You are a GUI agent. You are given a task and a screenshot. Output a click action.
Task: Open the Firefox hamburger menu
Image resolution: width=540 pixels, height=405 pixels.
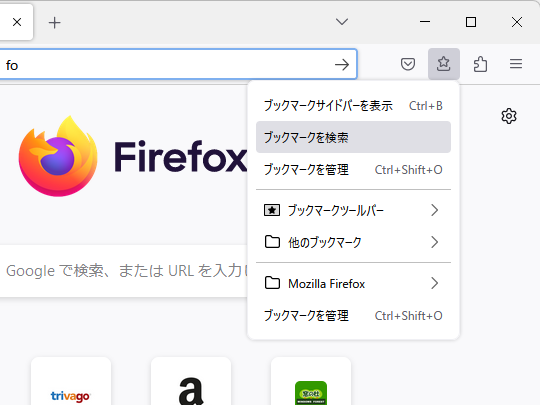pos(516,64)
